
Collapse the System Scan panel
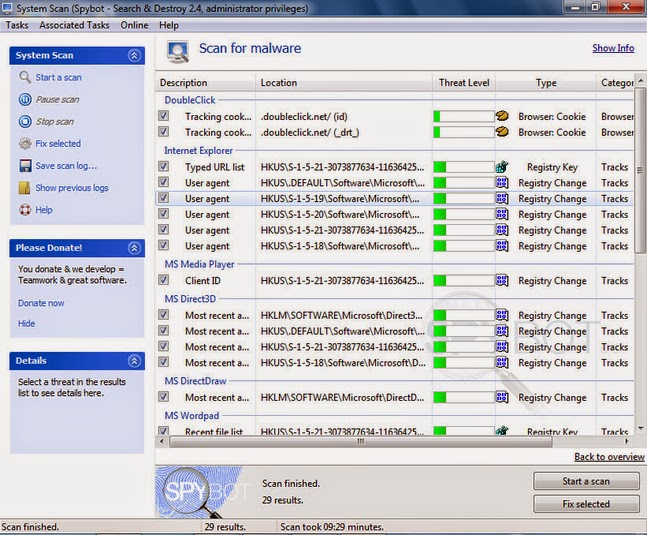(x=134, y=55)
